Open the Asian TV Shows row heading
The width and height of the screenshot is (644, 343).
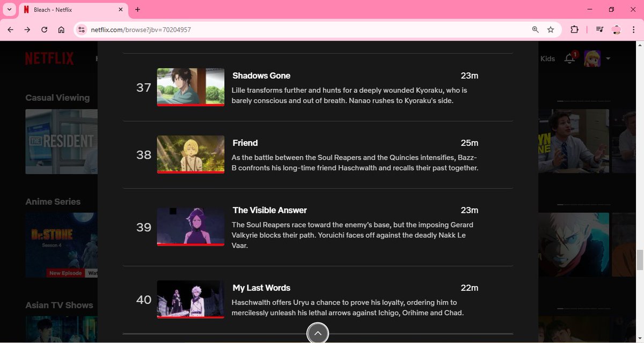point(59,305)
